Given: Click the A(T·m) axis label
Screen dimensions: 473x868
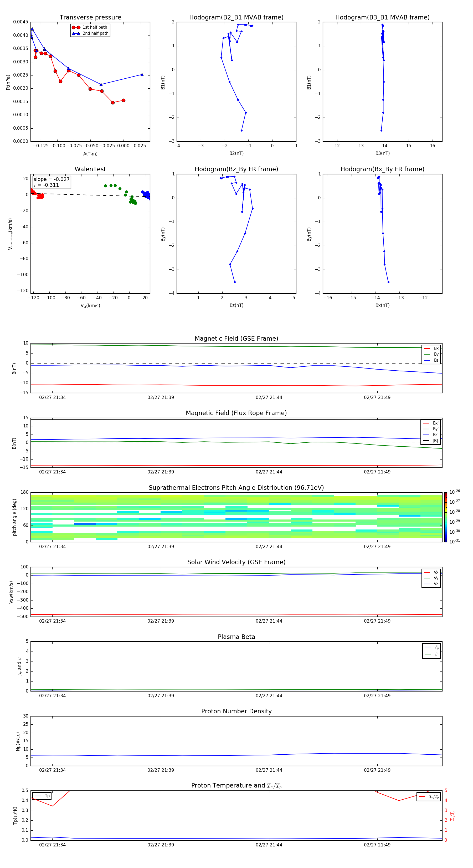Looking at the screenshot, I should (90, 154).
